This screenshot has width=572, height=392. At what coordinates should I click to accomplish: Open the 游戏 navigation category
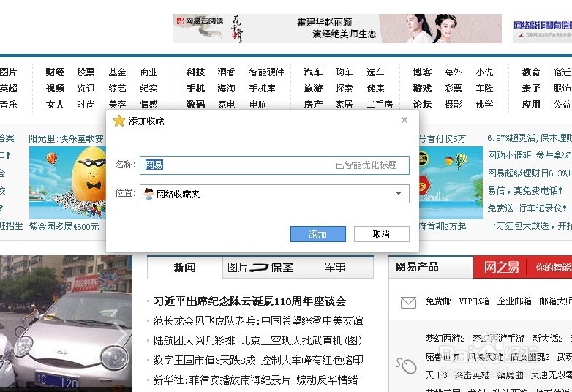point(422,88)
